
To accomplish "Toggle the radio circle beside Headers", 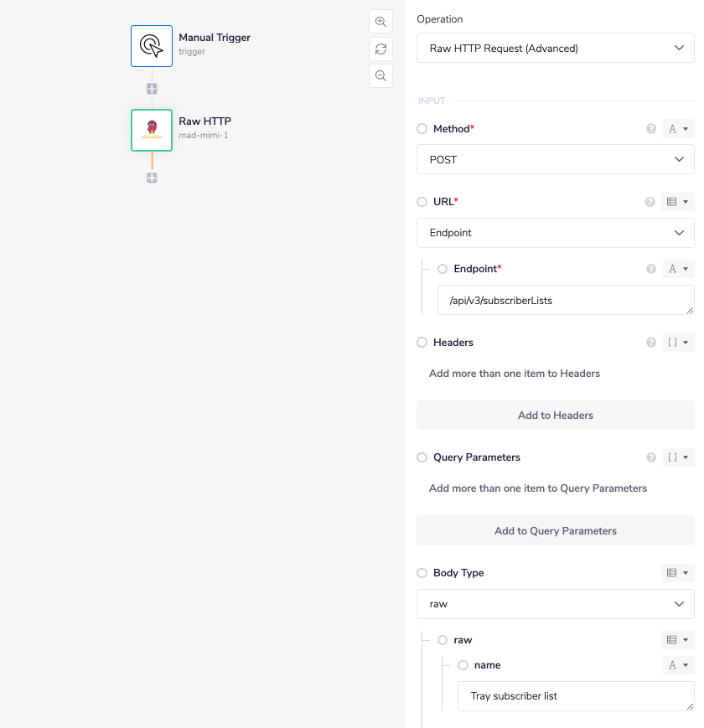I will click(422, 343).
